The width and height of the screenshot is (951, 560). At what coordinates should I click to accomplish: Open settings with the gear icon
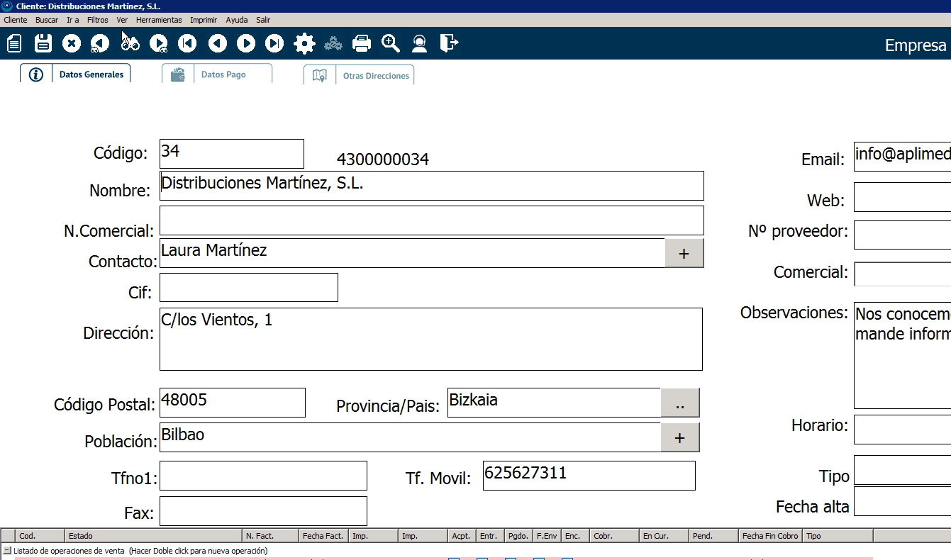click(x=304, y=44)
